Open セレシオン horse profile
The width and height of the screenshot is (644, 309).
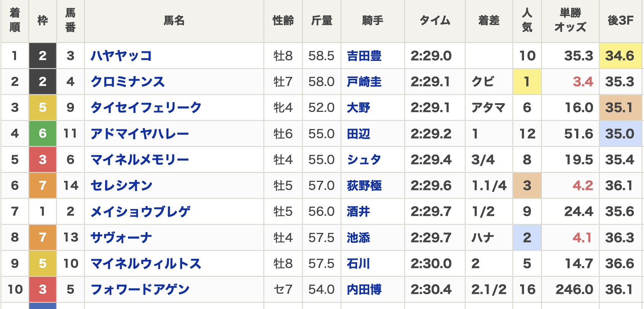122,185
